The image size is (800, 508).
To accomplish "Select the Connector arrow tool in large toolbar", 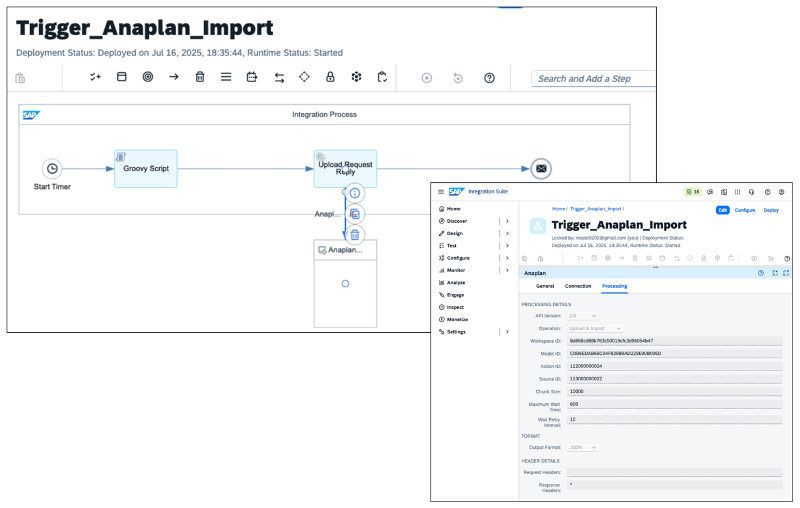I will (174, 77).
